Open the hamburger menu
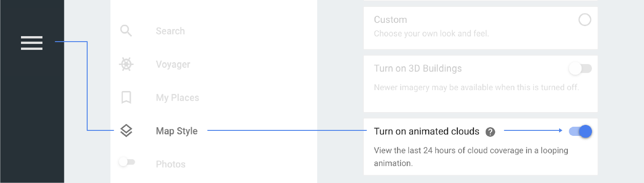 point(31,43)
